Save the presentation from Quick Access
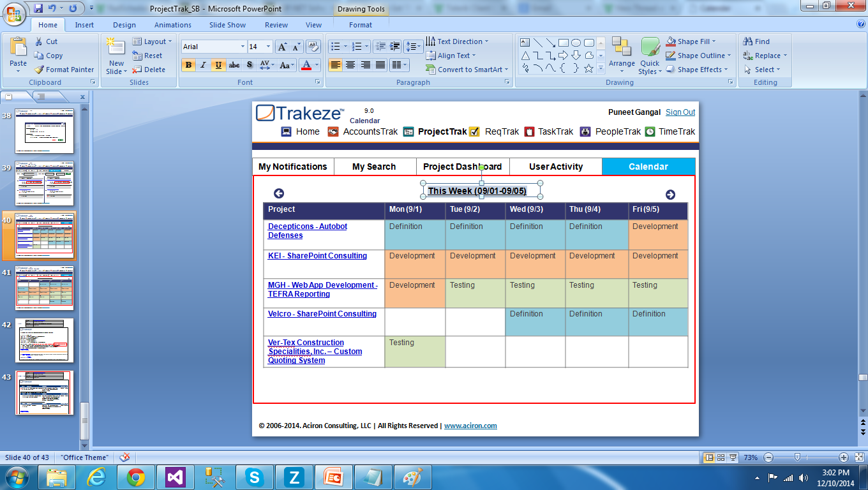The width and height of the screenshot is (868, 490). click(38, 8)
